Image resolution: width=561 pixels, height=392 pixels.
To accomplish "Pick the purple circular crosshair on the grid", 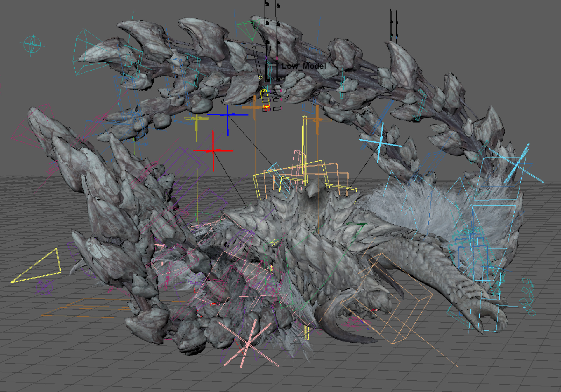I will click(x=44, y=287).
